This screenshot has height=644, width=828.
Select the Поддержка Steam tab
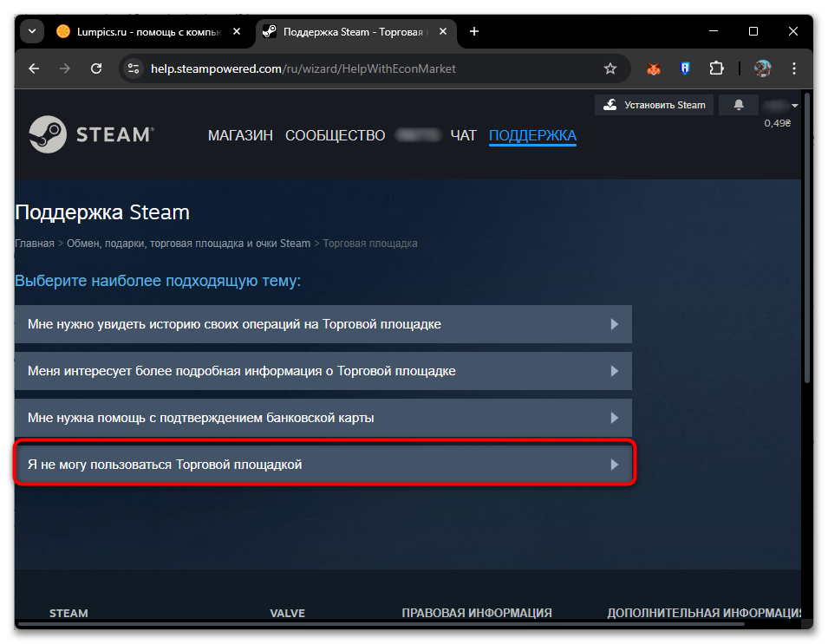pyautogui.click(x=355, y=32)
